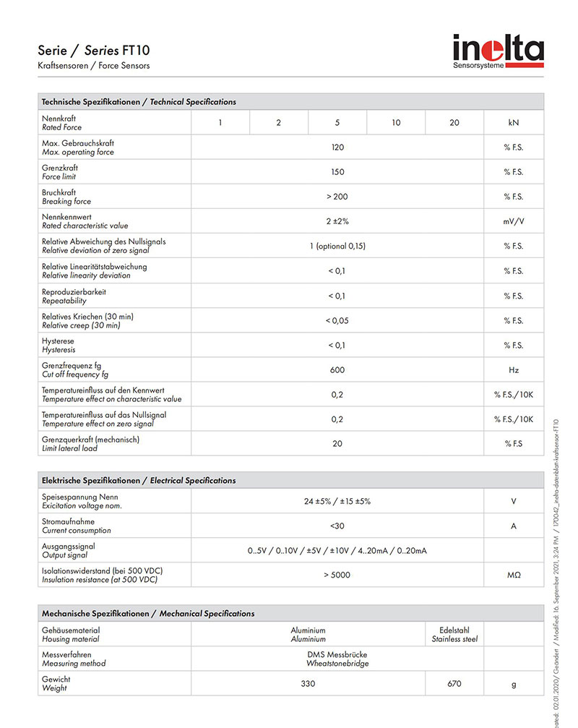
Task: Click the Hz unit cell
Action: (x=514, y=370)
